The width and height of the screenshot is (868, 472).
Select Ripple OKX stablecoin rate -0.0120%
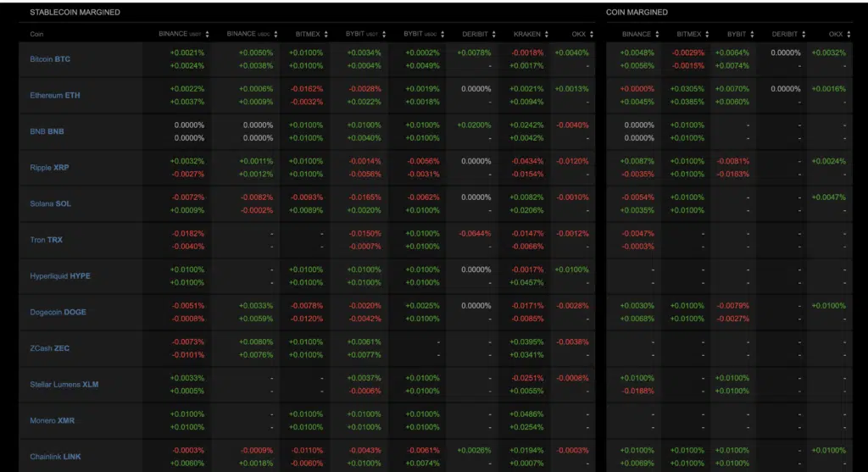pos(572,161)
